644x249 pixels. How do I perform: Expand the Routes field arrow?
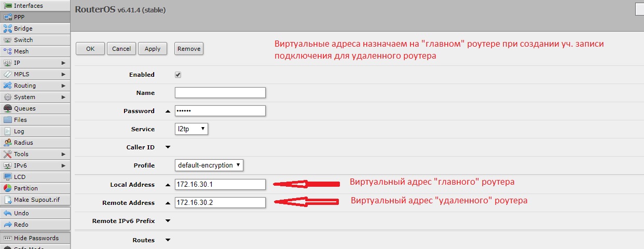click(x=168, y=240)
